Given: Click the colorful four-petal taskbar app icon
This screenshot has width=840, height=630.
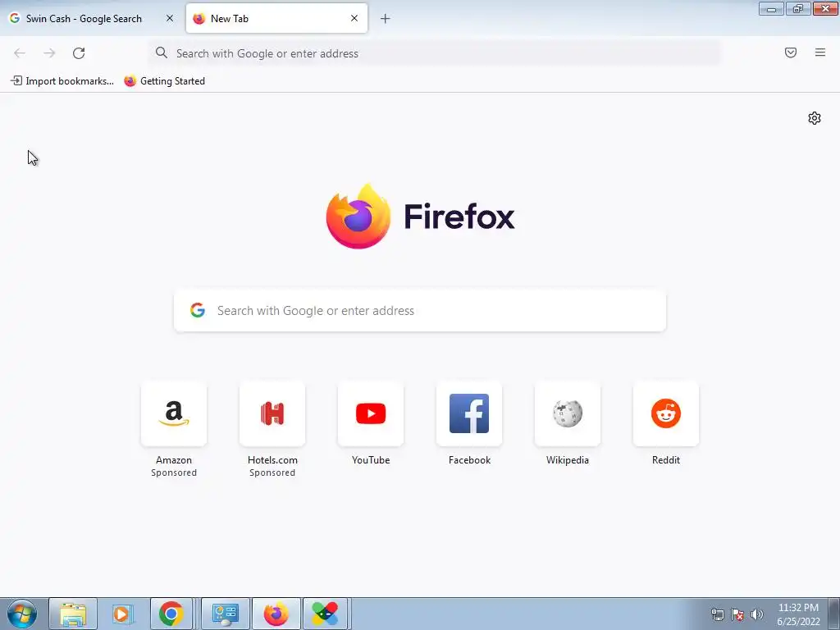Looking at the screenshot, I should (x=325, y=614).
